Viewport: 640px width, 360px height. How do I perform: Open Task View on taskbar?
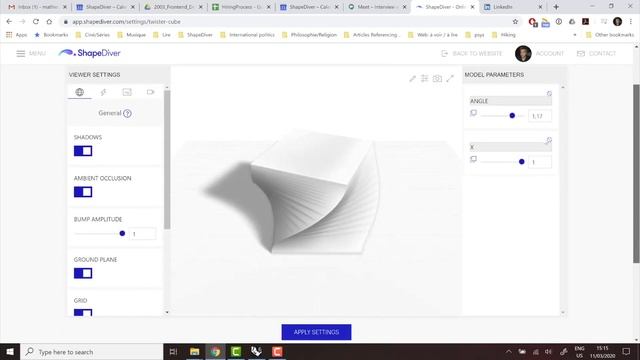[173, 351]
